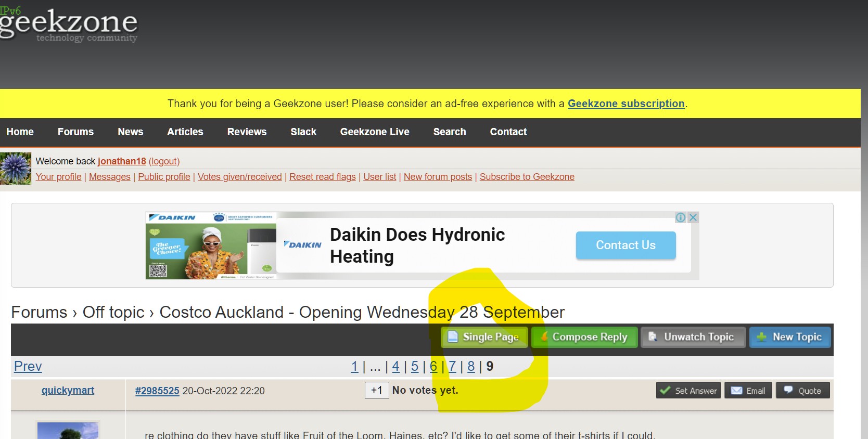This screenshot has height=439, width=868.
Task: Go to the Off topic breadcrumb
Action: click(113, 312)
